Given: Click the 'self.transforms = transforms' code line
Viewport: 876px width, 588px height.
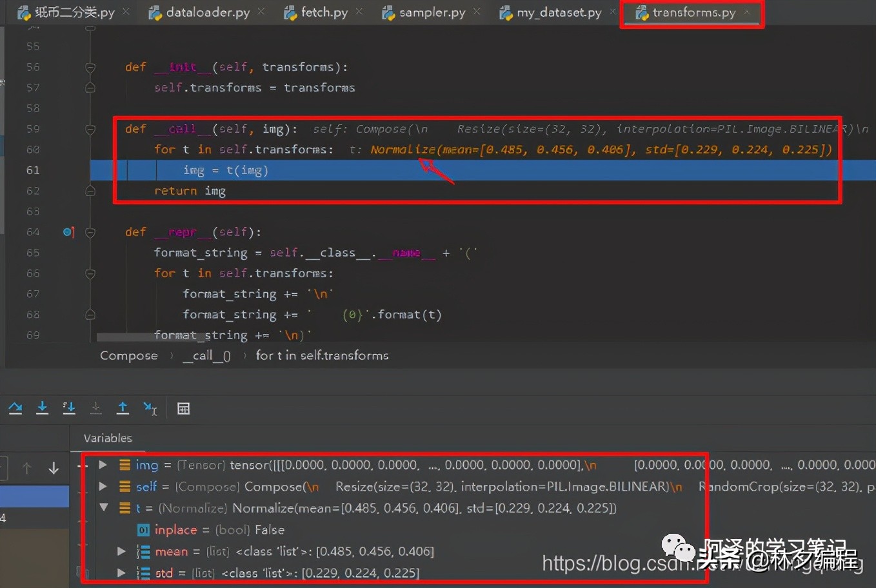Looking at the screenshot, I should [255, 88].
